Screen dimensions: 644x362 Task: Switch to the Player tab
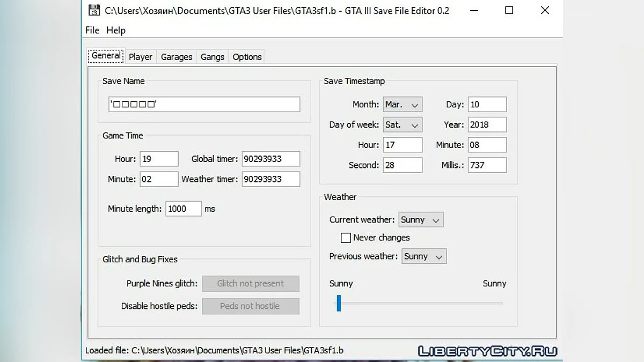click(x=141, y=57)
